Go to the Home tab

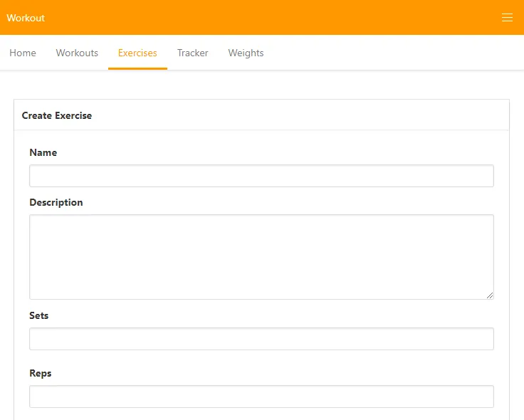click(23, 53)
